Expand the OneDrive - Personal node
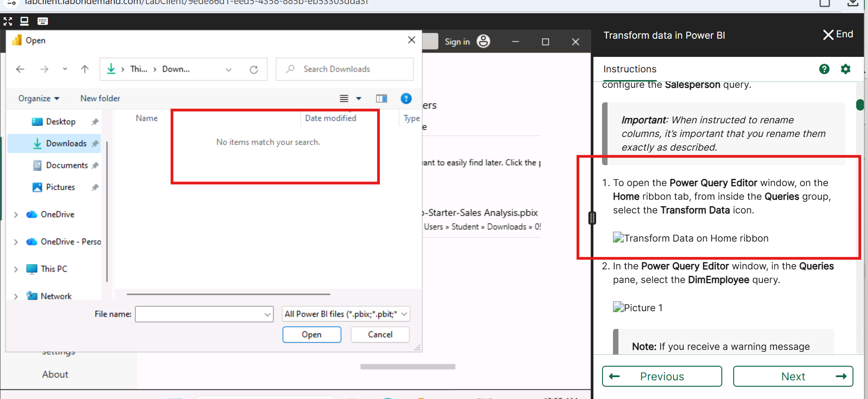Image resolution: width=868 pixels, height=399 pixels. point(16,242)
